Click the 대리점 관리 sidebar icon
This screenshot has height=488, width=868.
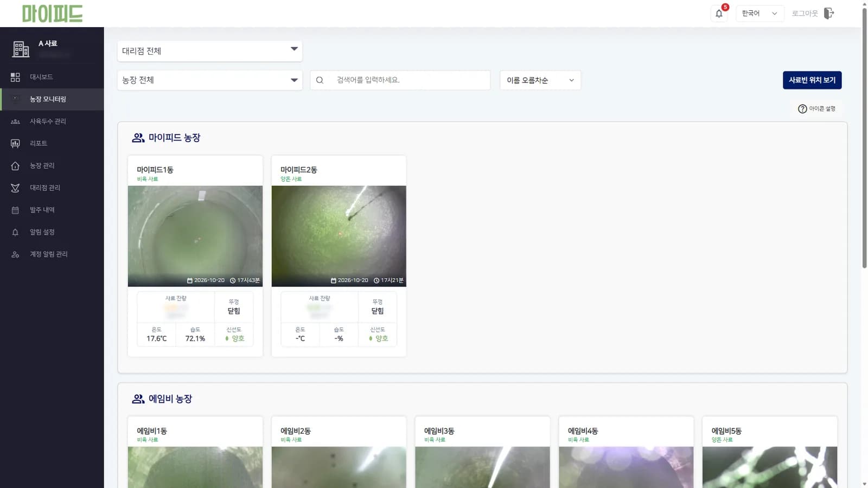click(15, 188)
